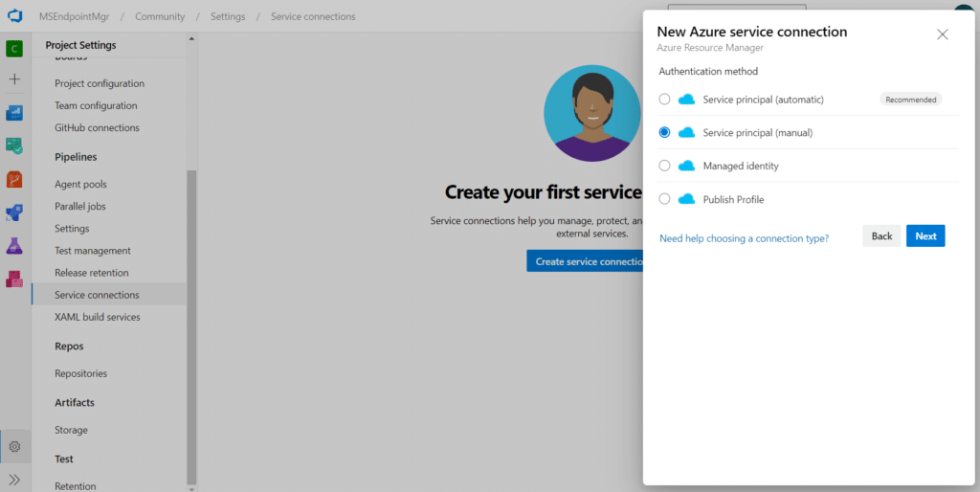
Task: Click cloud icon beside Service principal (manual)
Action: pyautogui.click(x=686, y=132)
